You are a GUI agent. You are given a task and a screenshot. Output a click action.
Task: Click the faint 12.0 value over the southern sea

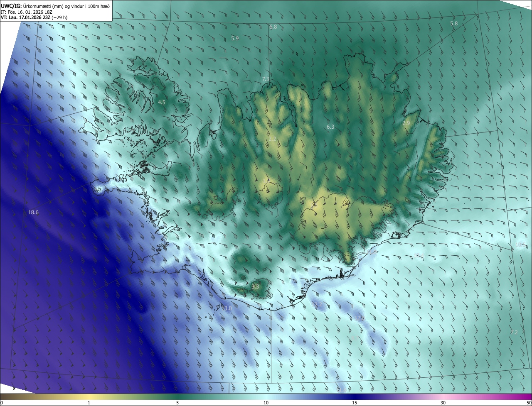[359, 318]
